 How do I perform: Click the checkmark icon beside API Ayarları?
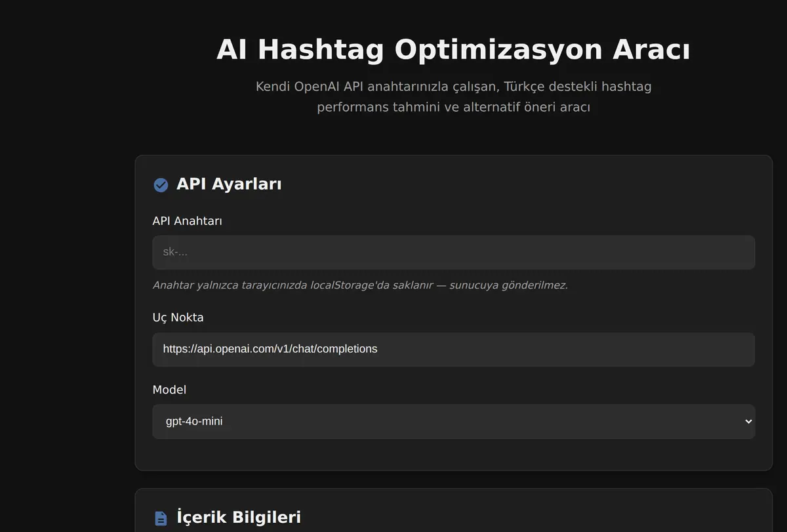(161, 185)
